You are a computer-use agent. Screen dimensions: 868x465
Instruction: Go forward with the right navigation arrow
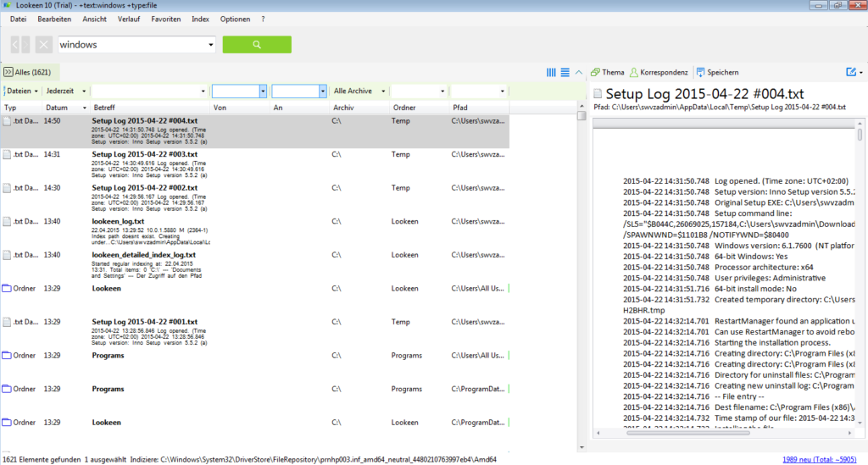tap(25, 45)
